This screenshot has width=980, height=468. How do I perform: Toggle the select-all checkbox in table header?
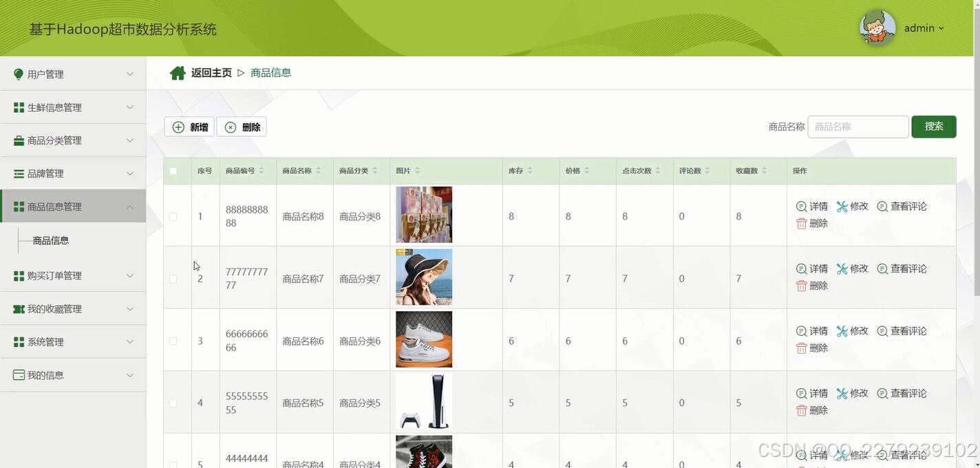pyautogui.click(x=173, y=171)
